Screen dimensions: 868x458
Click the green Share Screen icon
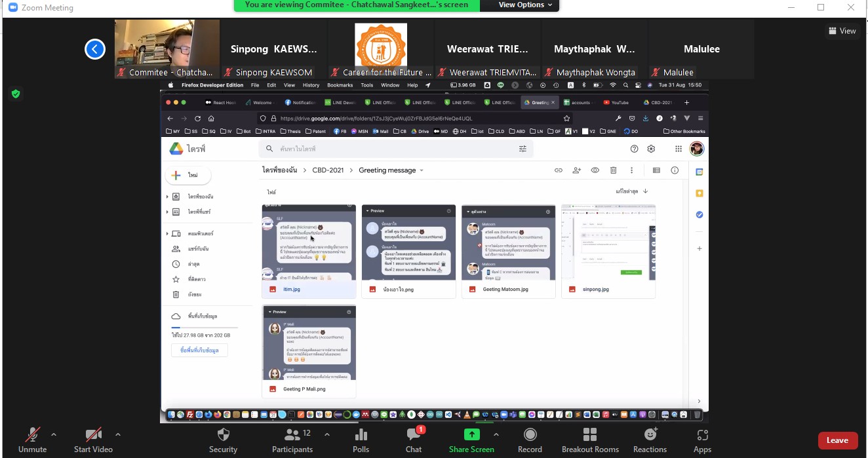pyautogui.click(x=471, y=435)
